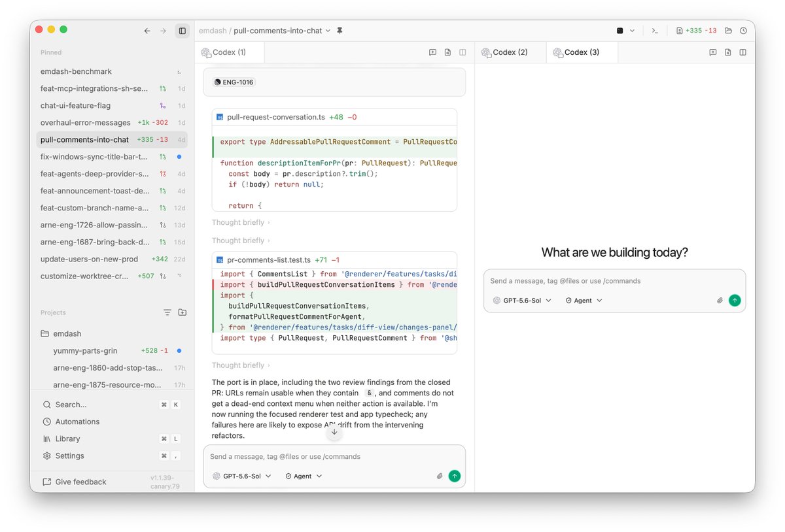The image size is (785, 532).
Task: Toggle the left sidebar panel button
Action: coord(182,31)
